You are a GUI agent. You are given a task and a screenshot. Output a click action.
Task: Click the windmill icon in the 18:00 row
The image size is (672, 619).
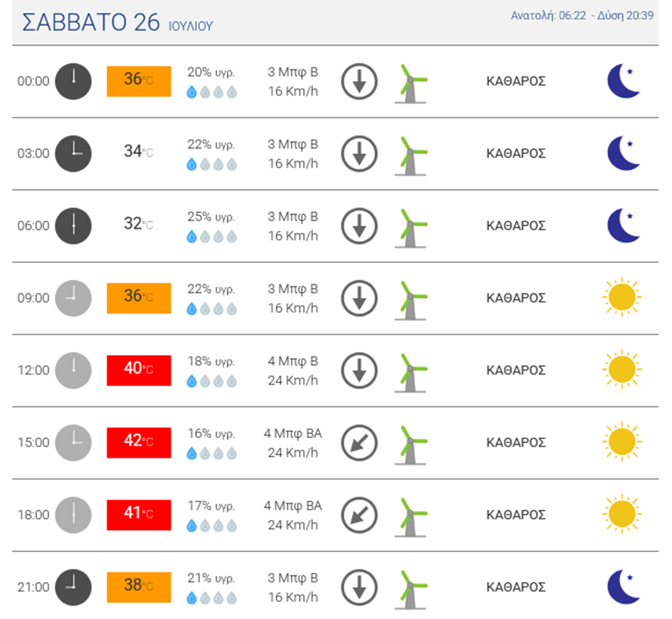411,516
